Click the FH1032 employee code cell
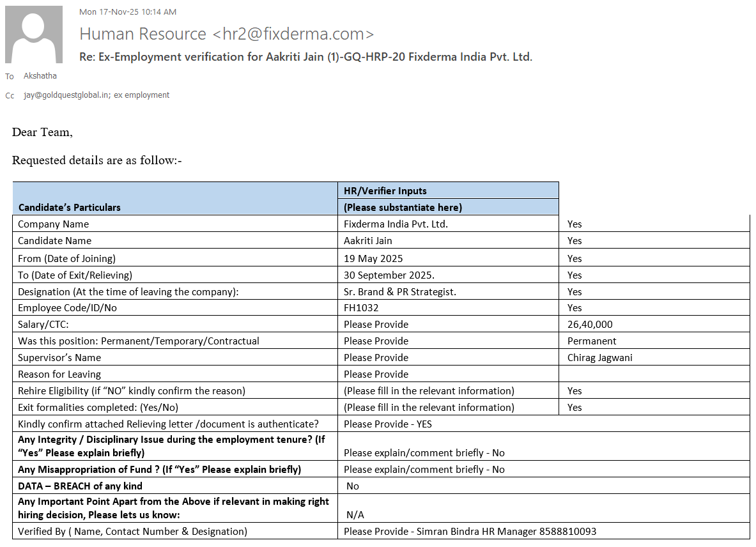Screen dimensions: 756x547 click(449, 307)
